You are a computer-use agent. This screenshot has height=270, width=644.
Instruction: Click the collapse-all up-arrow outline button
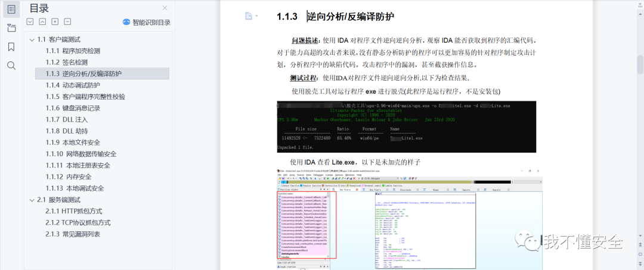42,21
